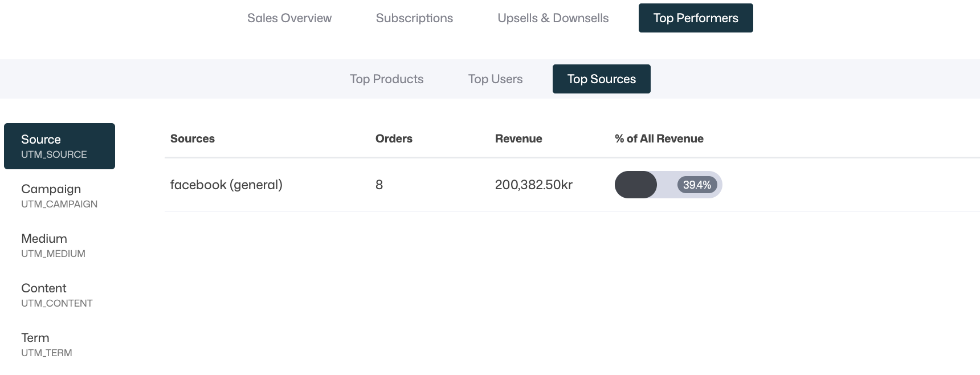Show the Top Products sub-tab

point(386,79)
